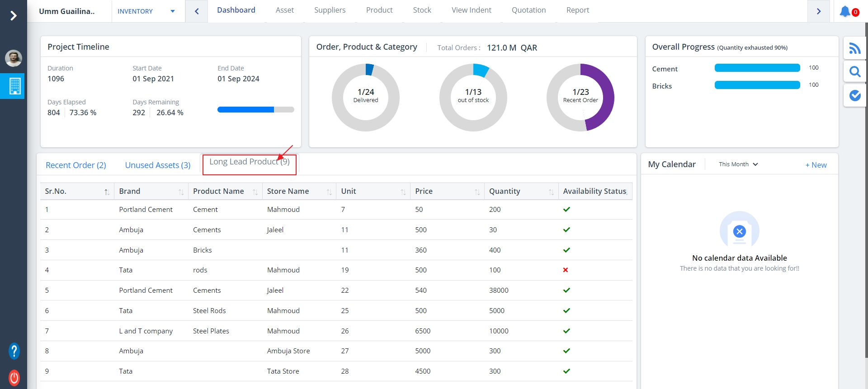Open the INVENTORY module dropdown
The width and height of the screenshot is (868, 389).
click(146, 11)
